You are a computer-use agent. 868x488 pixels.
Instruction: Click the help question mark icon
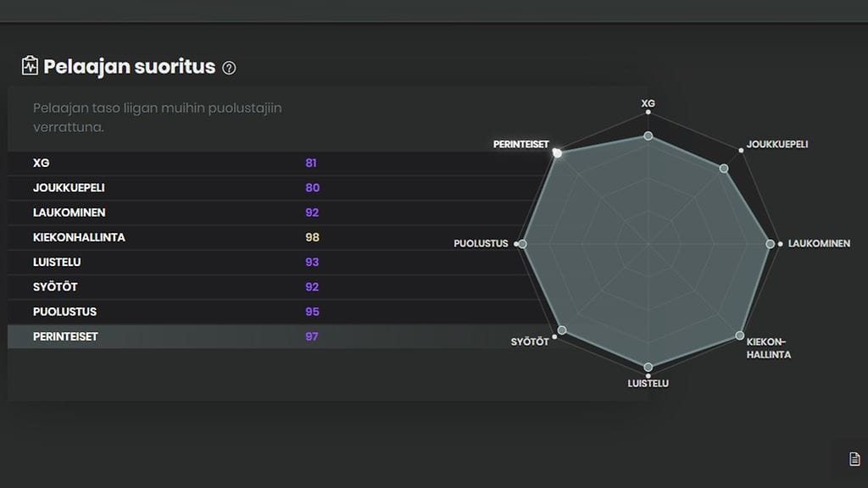click(x=229, y=68)
